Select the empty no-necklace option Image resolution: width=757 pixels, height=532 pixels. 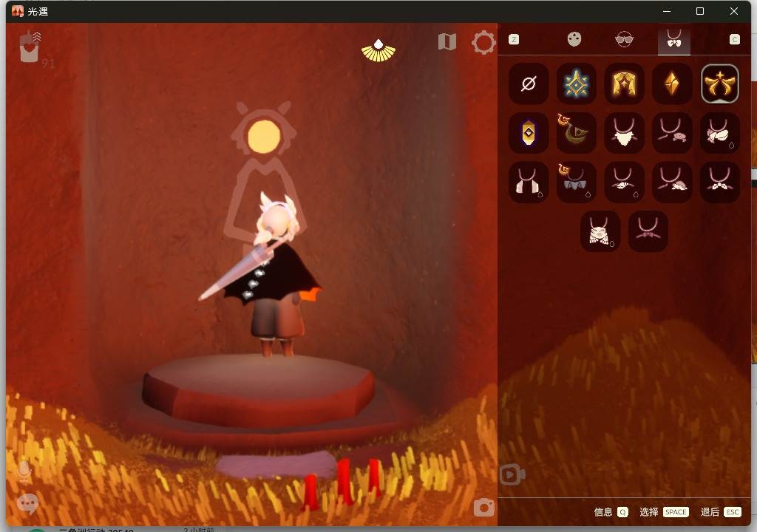(528, 84)
